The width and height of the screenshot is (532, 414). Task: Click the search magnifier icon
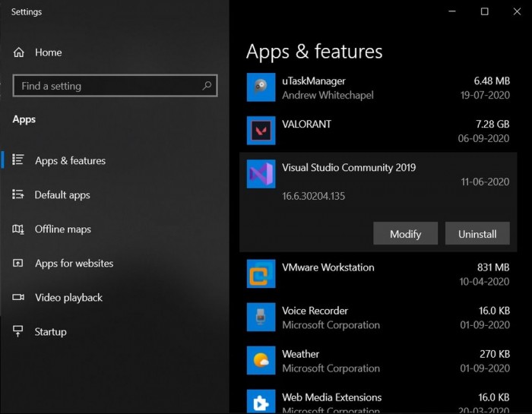click(x=207, y=86)
